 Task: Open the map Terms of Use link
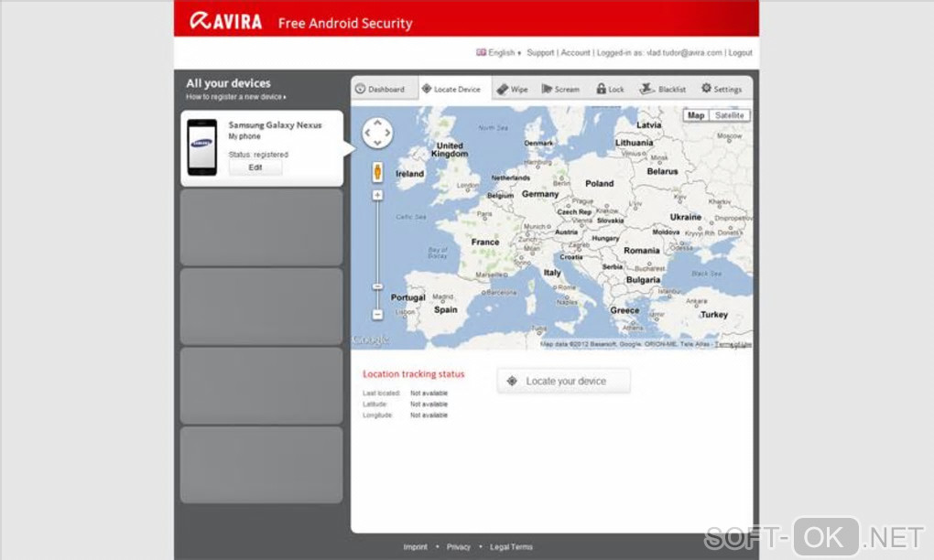click(x=733, y=345)
